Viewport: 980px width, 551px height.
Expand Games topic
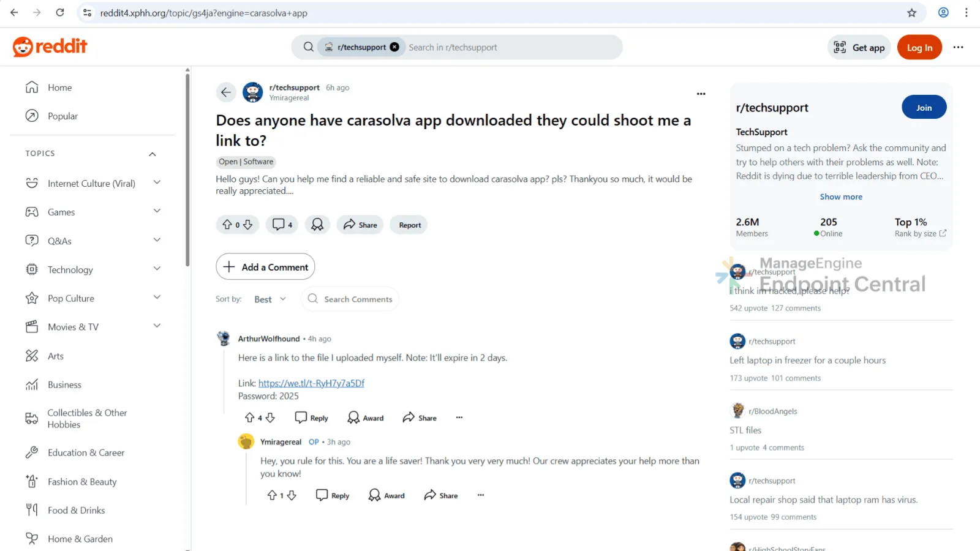tap(157, 211)
